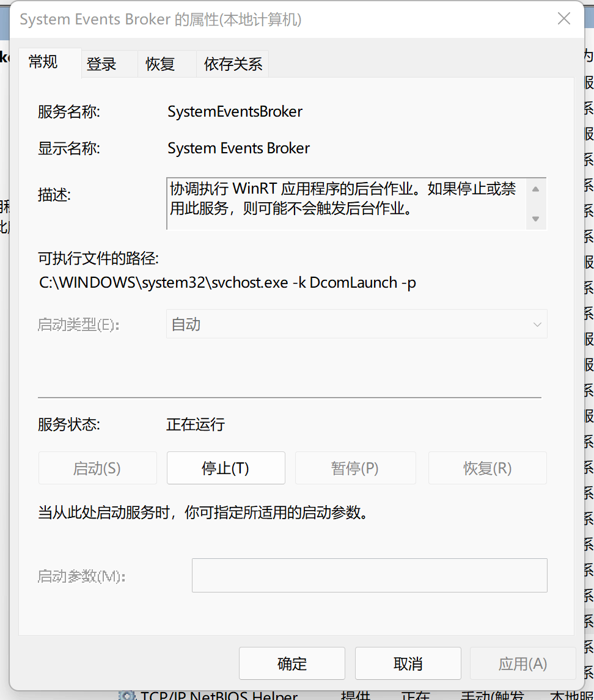This screenshot has width=594, height=700.
Task: Click the 显示名称 label
Action: pos(69,148)
